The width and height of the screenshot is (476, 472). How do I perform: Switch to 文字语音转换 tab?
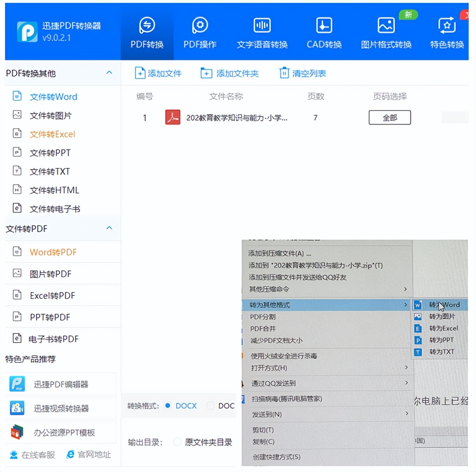coord(262,33)
